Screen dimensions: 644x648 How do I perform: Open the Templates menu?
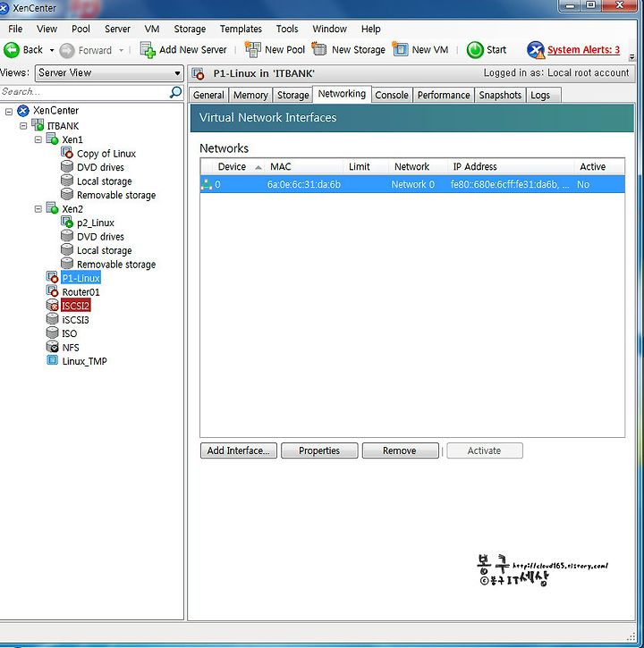point(241,29)
